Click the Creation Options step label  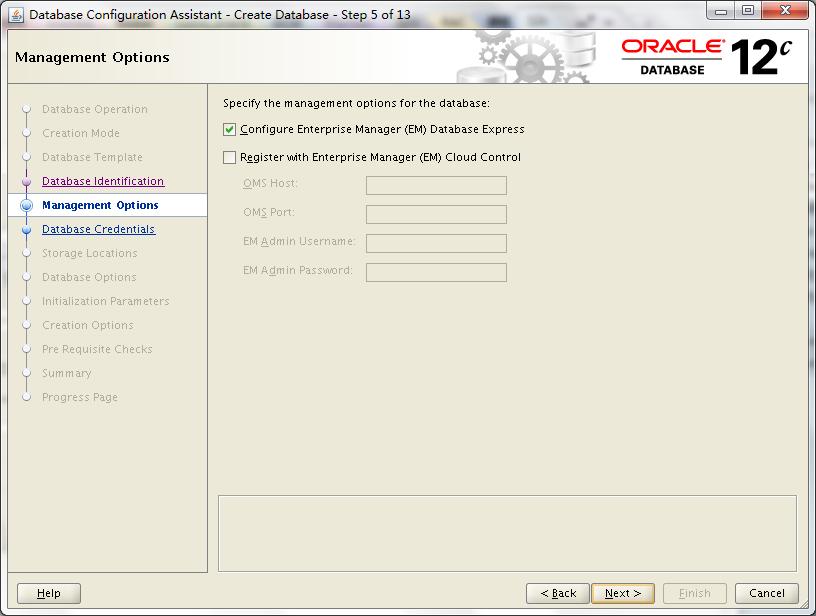[x=88, y=325]
